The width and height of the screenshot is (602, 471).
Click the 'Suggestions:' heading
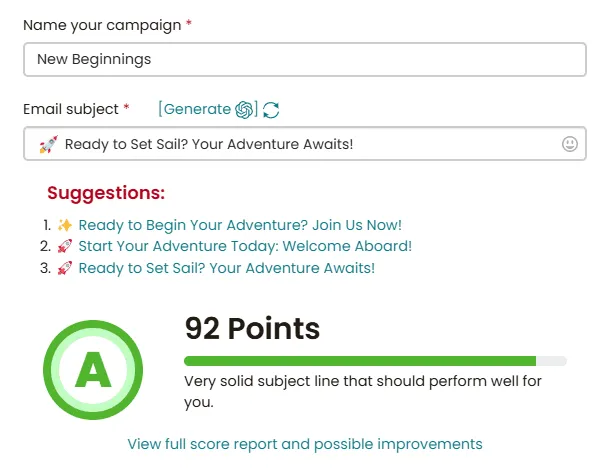[x=106, y=193]
